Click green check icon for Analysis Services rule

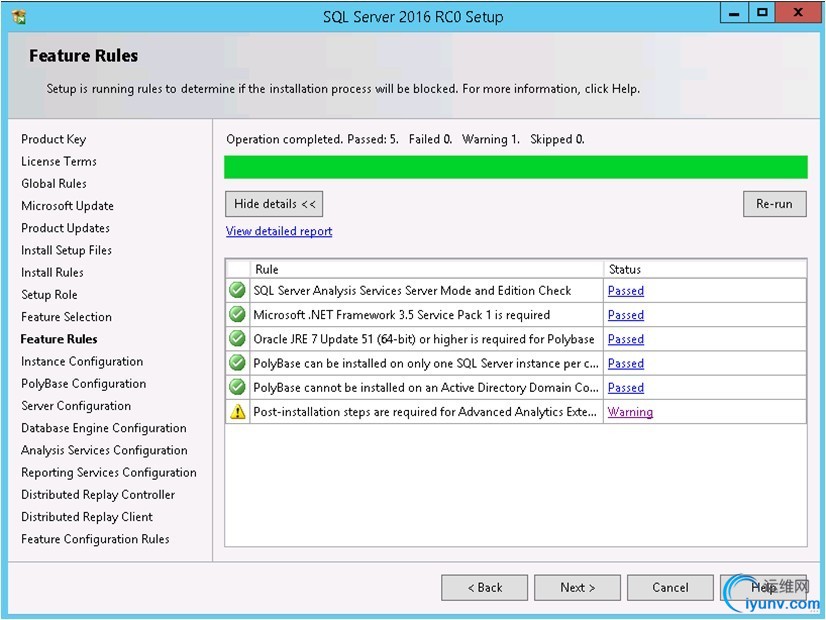click(238, 290)
